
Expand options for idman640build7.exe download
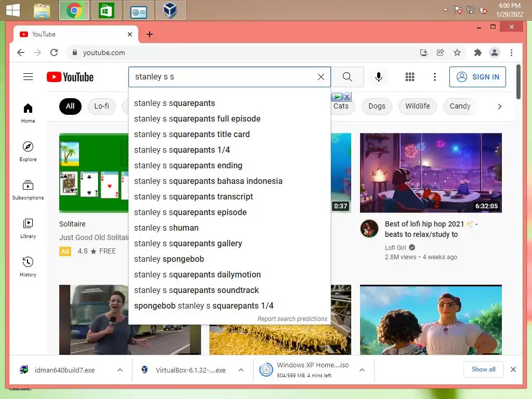point(120,370)
